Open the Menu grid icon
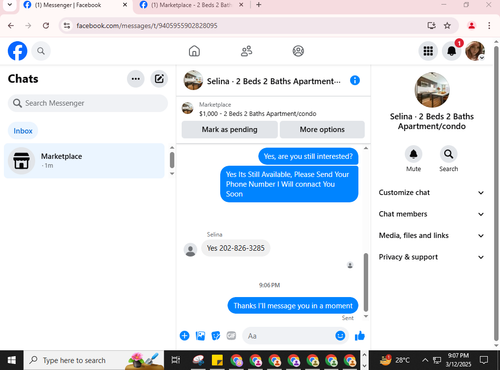 pyautogui.click(x=428, y=51)
